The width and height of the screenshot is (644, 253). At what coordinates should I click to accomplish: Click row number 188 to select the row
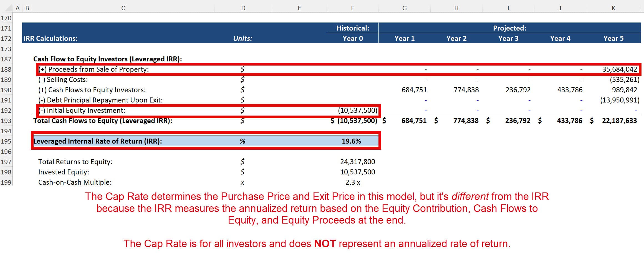coord(7,69)
